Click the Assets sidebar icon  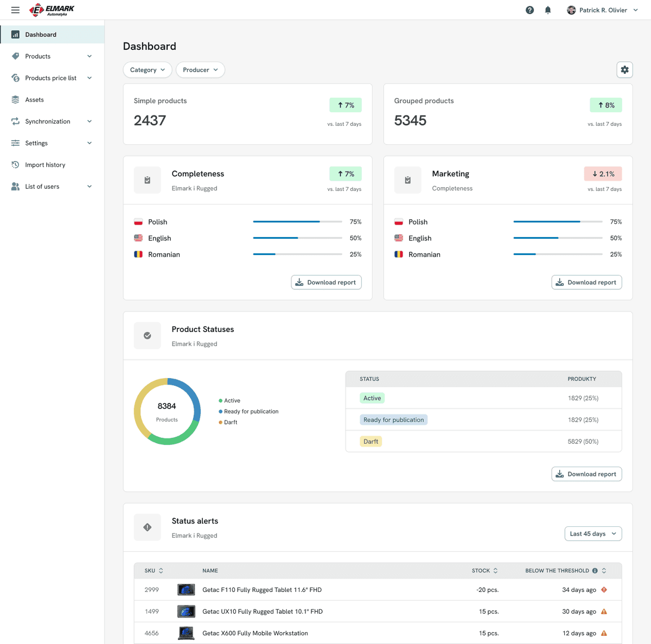click(x=15, y=100)
